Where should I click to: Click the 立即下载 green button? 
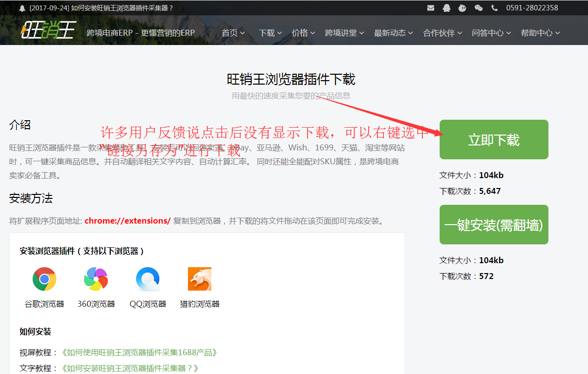[x=494, y=140]
